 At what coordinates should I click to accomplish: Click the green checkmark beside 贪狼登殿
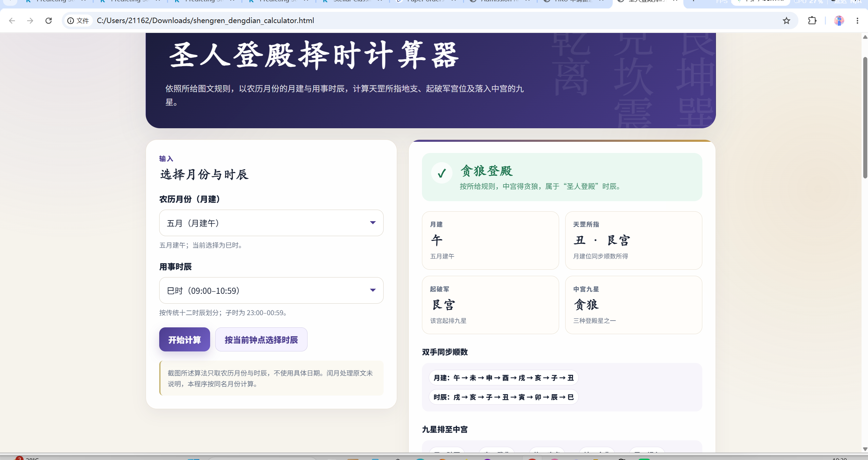pos(442,173)
